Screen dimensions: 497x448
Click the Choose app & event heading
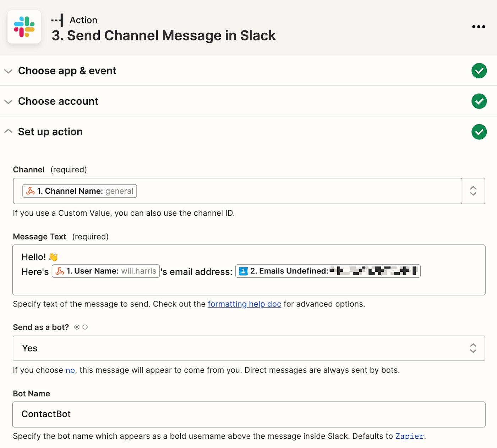(67, 71)
